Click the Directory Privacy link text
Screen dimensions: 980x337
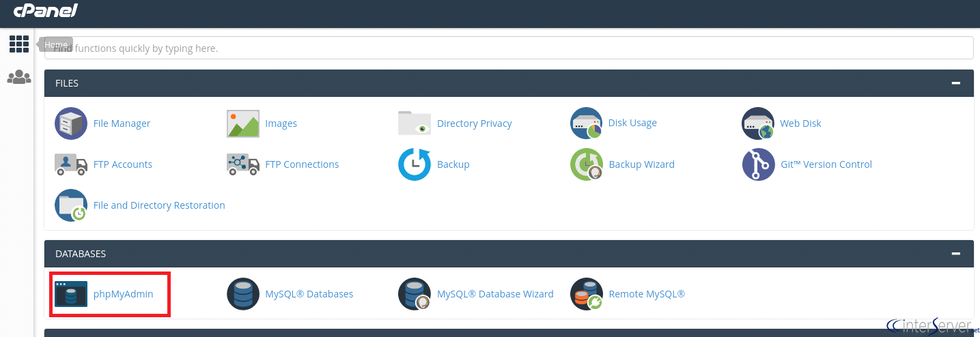click(x=475, y=123)
